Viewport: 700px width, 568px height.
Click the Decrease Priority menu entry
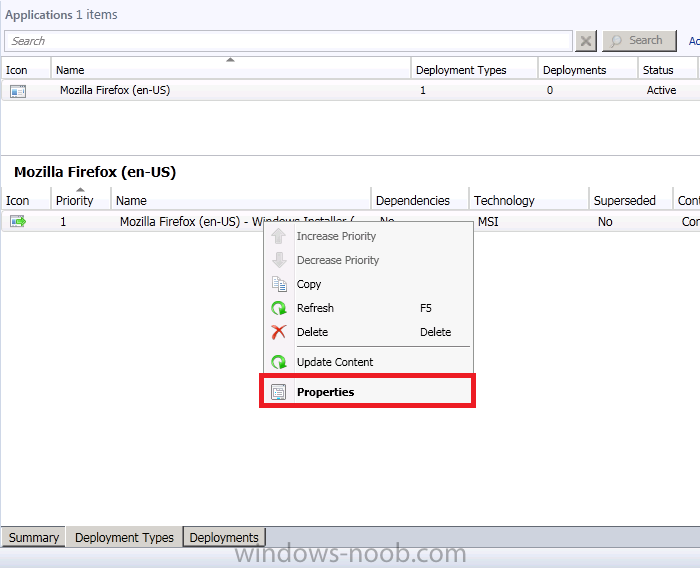point(367,260)
